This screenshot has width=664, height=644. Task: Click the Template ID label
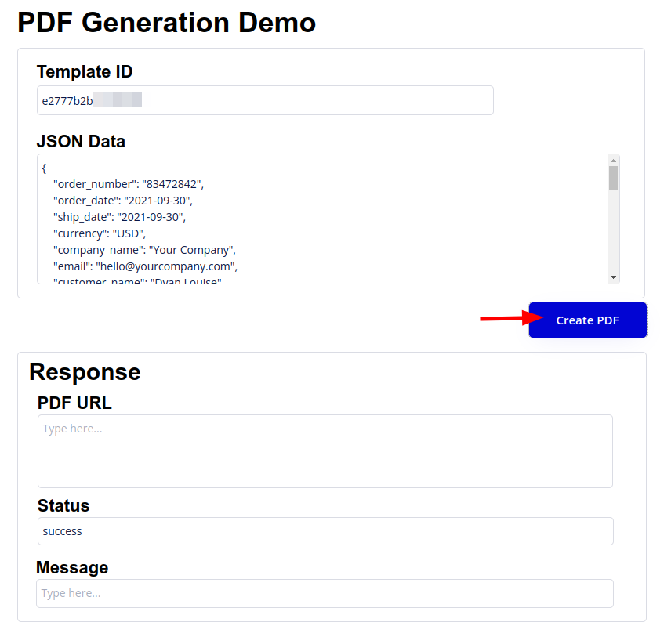85,72
